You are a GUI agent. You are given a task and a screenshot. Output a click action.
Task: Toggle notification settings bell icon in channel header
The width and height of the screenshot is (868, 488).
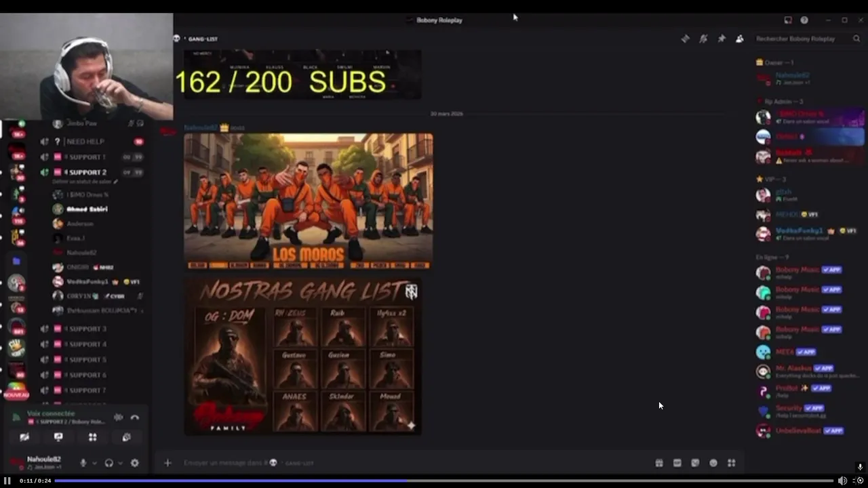pos(703,39)
